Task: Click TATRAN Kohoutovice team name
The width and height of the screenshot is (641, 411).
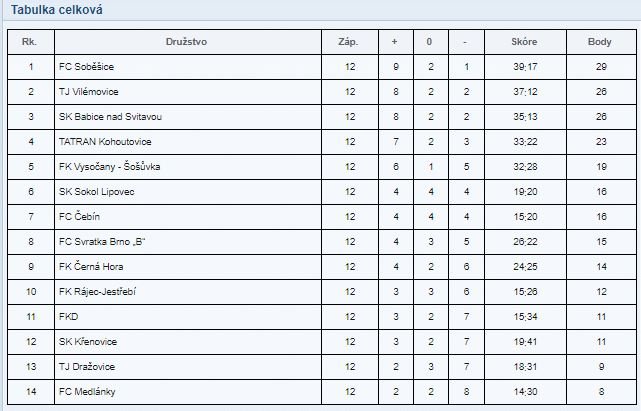Action: click(x=105, y=141)
